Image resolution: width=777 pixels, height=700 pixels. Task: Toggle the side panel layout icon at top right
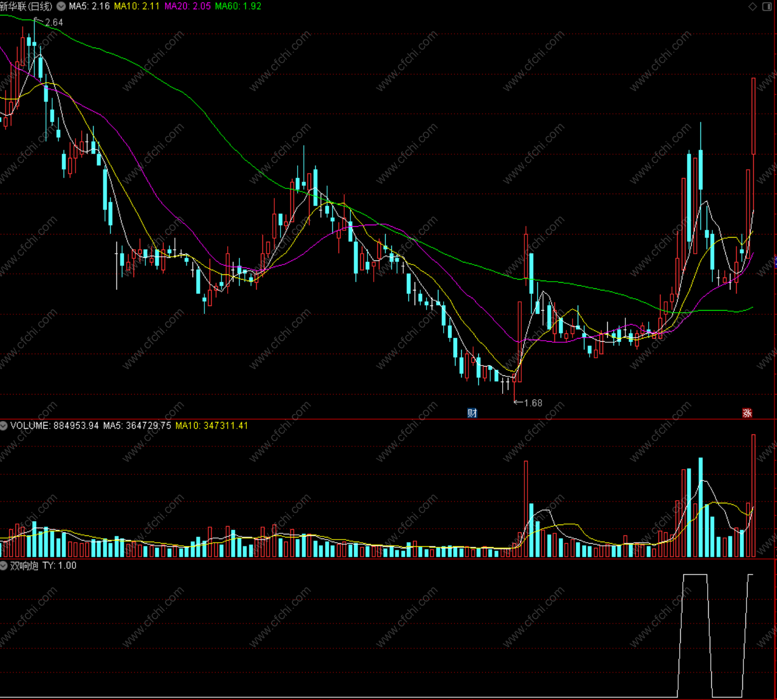[x=767, y=6]
